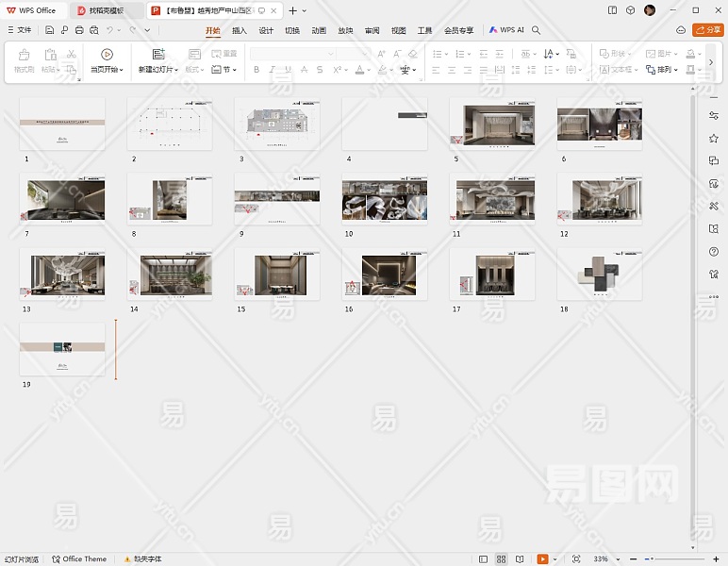Screen dimensions: 728x566
Task: Click the fit-to-window icon in status bar
Action: 576,559
